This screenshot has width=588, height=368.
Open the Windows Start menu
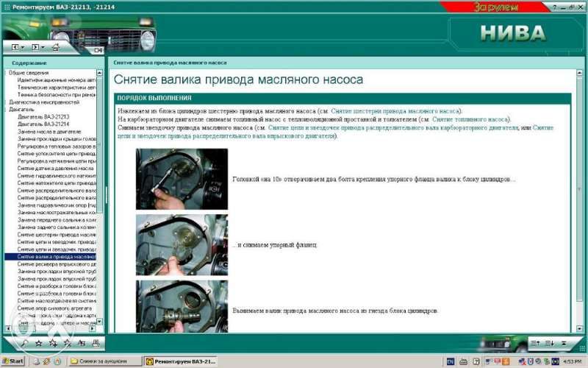tap(12, 361)
